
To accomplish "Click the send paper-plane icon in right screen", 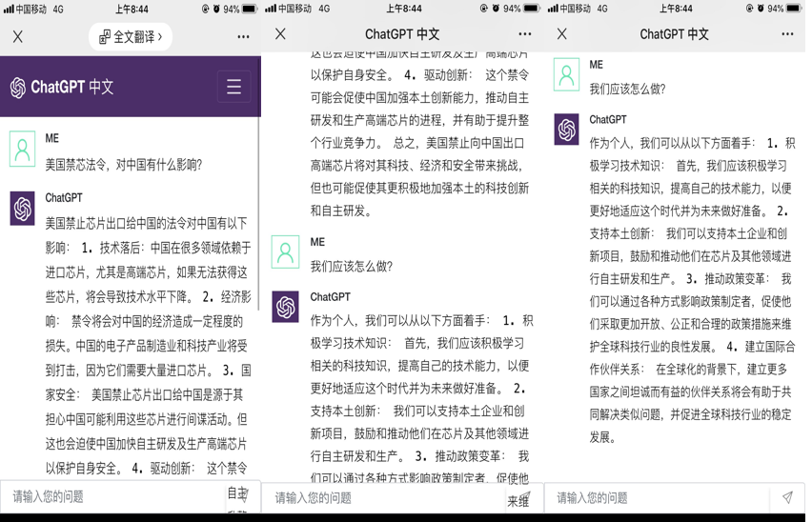I will pyautogui.click(x=787, y=497).
